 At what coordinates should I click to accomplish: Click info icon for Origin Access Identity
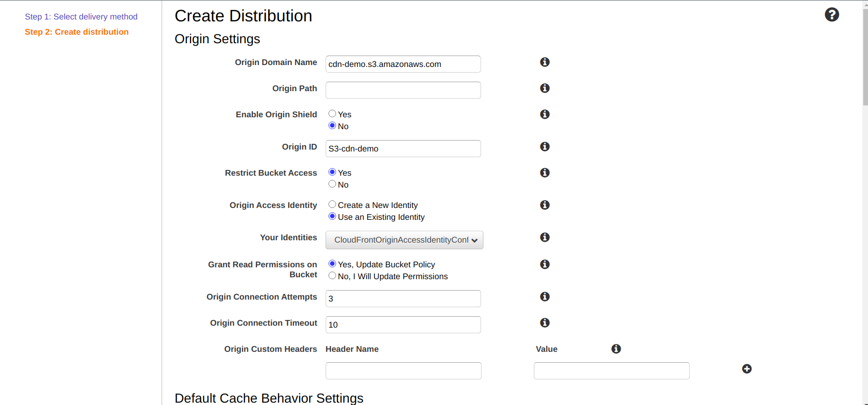tap(545, 205)
